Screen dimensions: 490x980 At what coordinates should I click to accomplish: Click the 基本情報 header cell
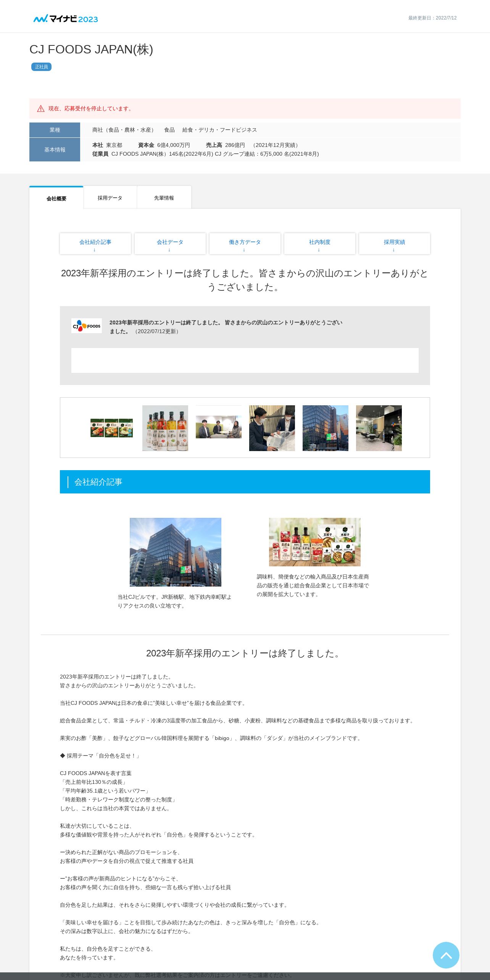[55, 150]
